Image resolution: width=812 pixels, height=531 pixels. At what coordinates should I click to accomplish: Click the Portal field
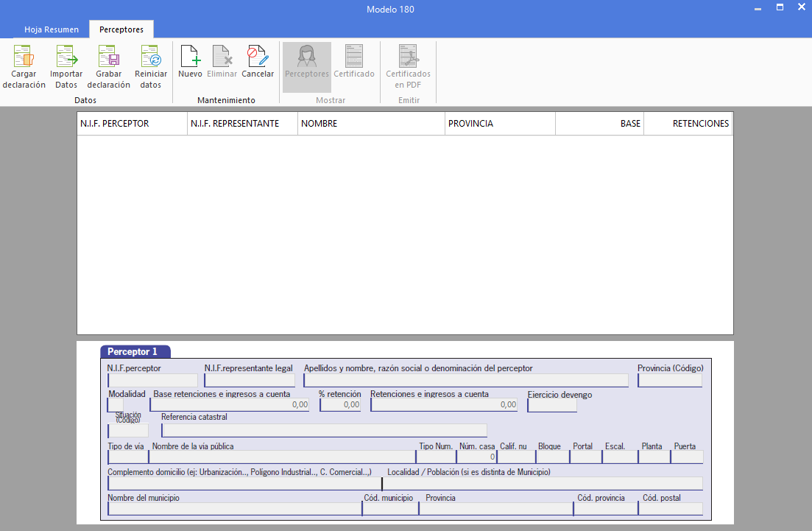pos(586,457)
